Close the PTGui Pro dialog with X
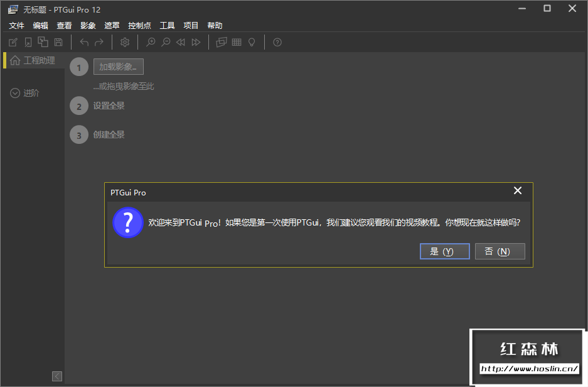588x387 pixels. coord(518,191)
